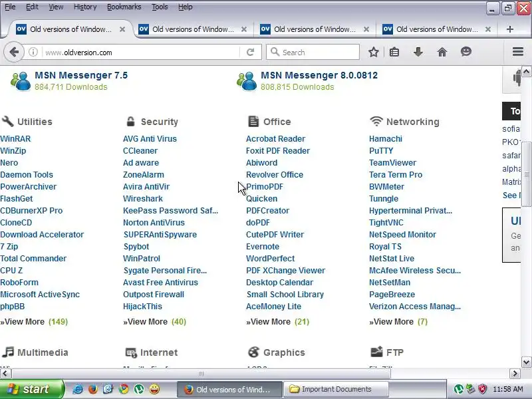Switch to the third Old versions tab

point(315,29)
